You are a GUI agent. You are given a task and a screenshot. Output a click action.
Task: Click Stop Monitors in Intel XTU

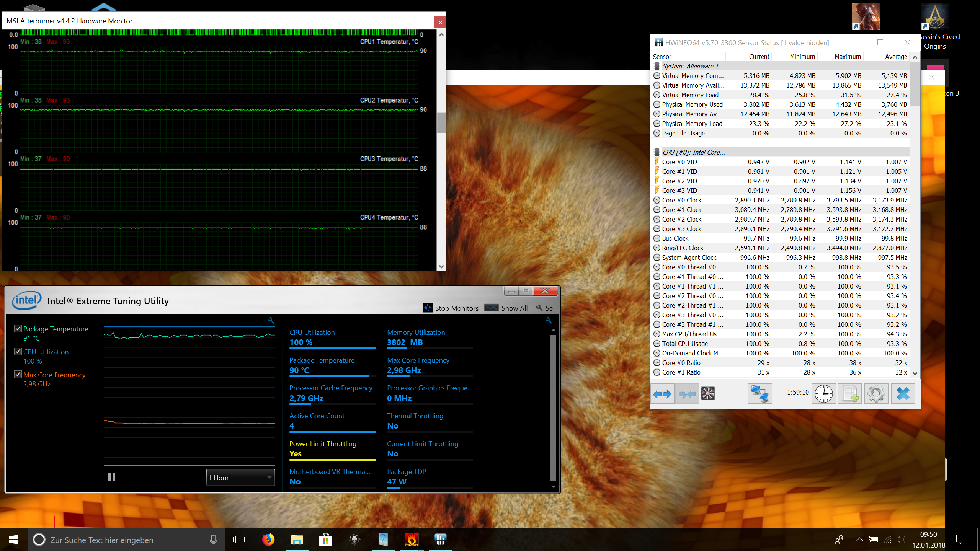451,308
